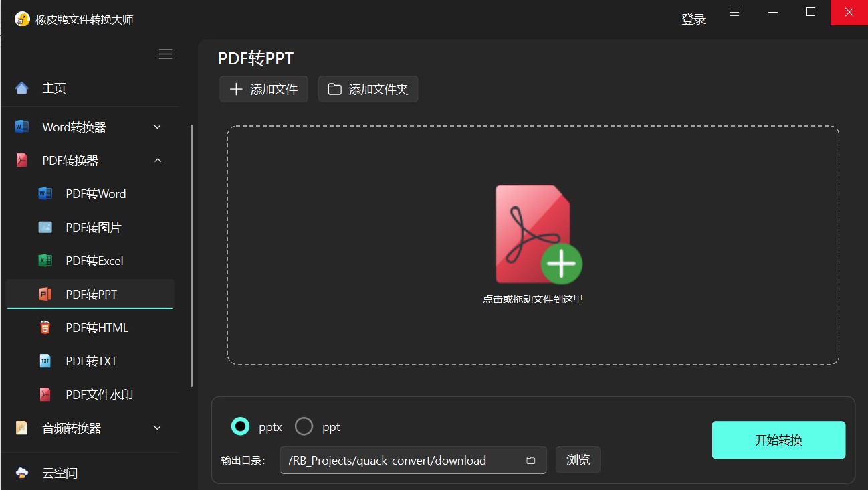868x490 pixels.
Task: Click the PDF icon beside PDF转换器
Action: (22, 161)
